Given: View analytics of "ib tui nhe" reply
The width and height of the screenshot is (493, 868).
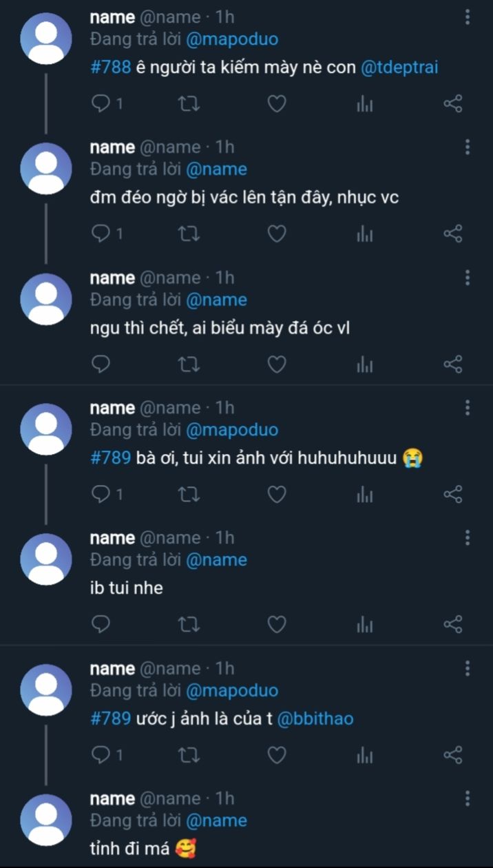Looking at the screenshot, I should [365, 625].
